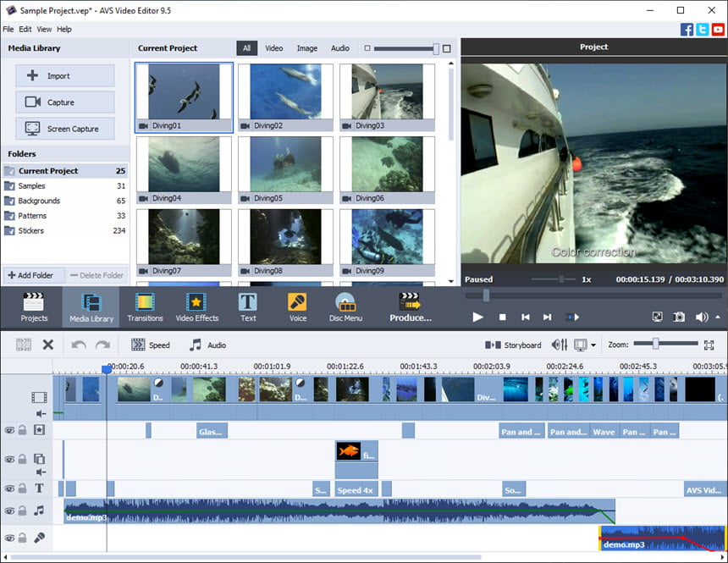
Task: Filter media by the Audio tab
Action: [339, 48]
